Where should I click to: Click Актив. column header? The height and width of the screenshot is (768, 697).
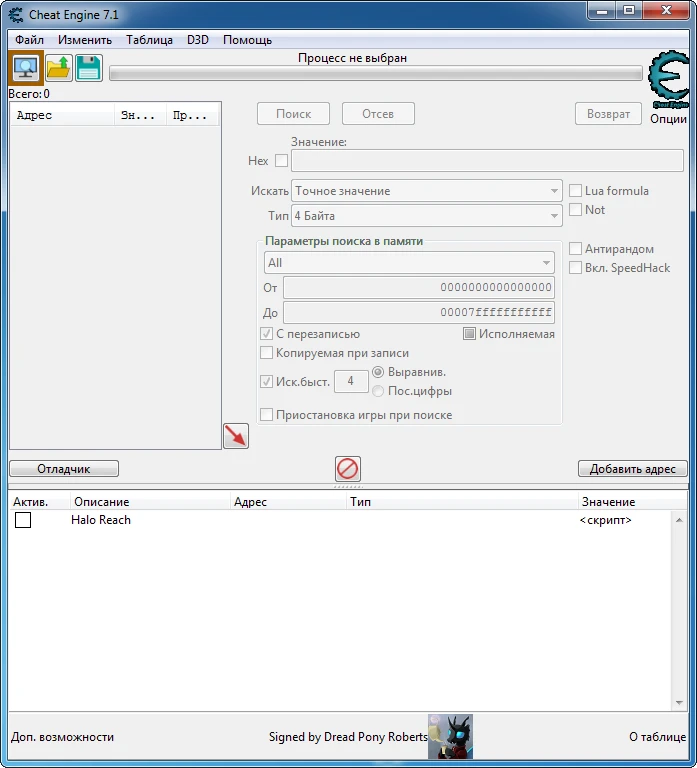[x=40, y=502]
